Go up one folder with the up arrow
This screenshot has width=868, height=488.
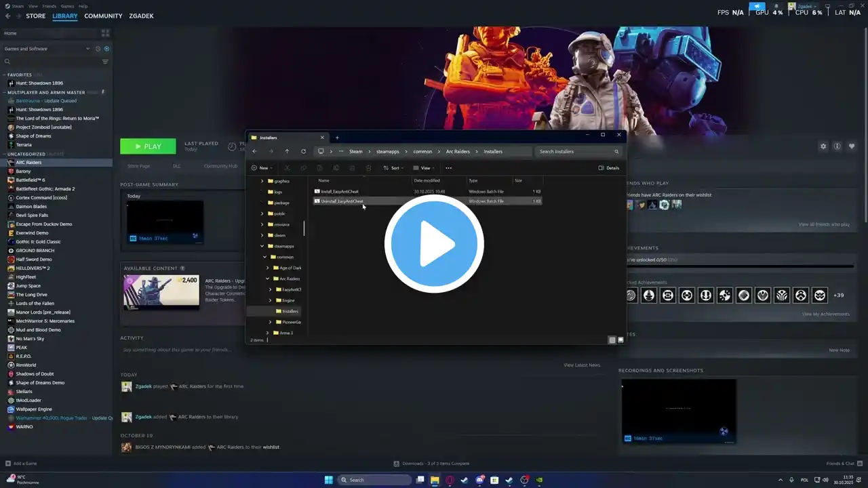pos(287,152)
